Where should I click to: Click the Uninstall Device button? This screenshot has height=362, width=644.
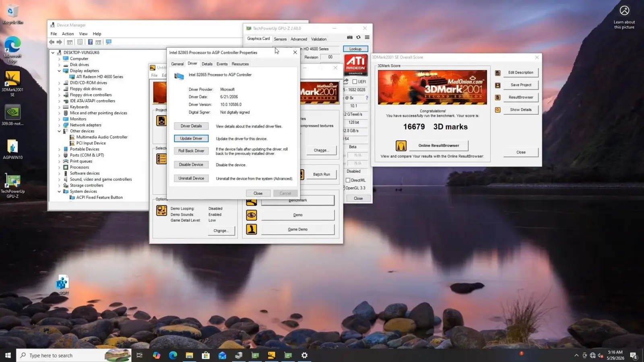pyautogui.click(x=191, y=178)
